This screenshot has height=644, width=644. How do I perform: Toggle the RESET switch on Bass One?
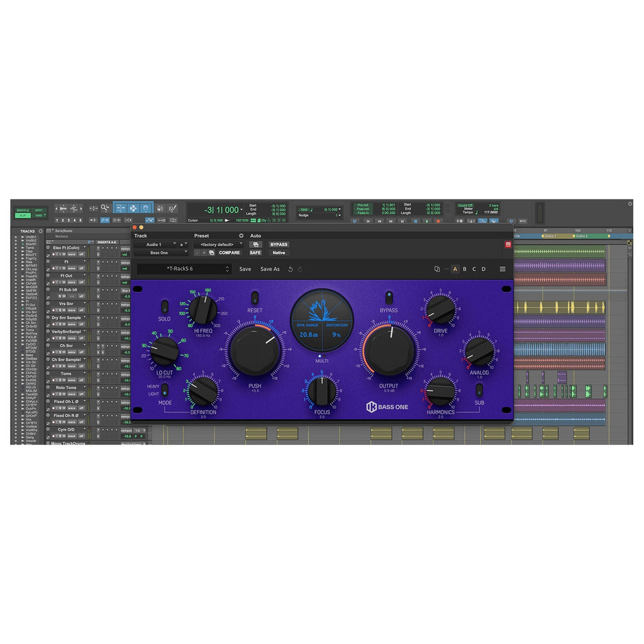(x=255, y=297)
